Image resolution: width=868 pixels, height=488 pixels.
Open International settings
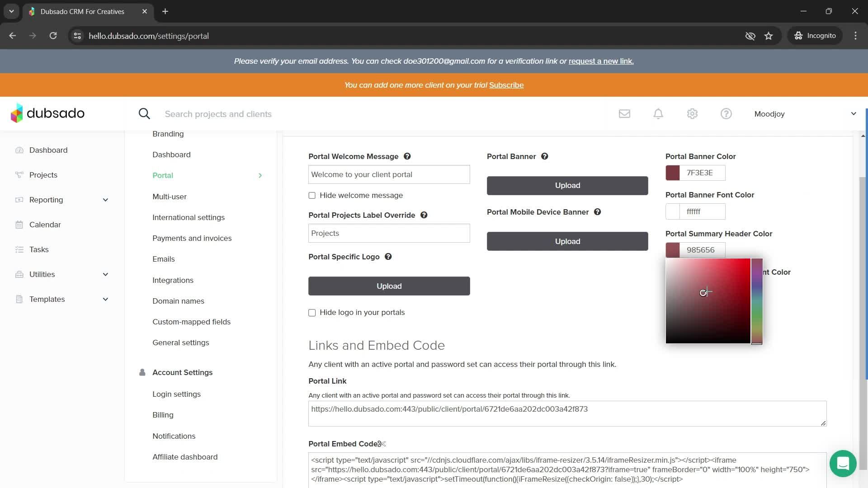click(189, 217)
